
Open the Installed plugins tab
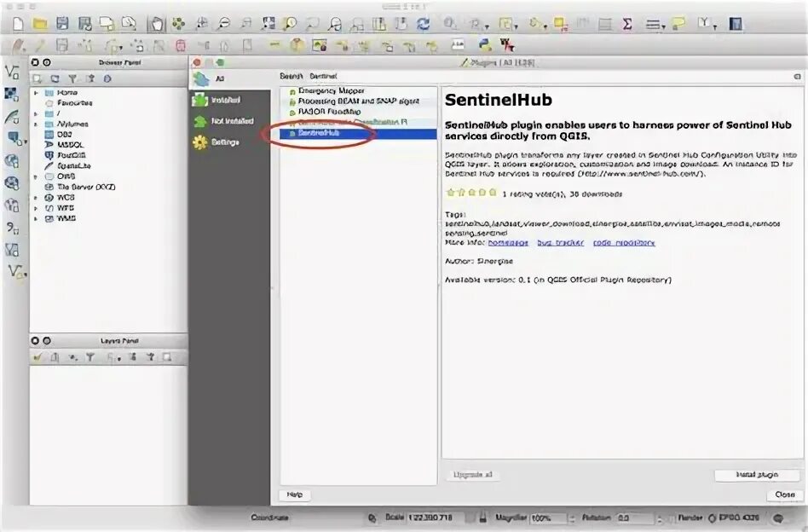230,100
